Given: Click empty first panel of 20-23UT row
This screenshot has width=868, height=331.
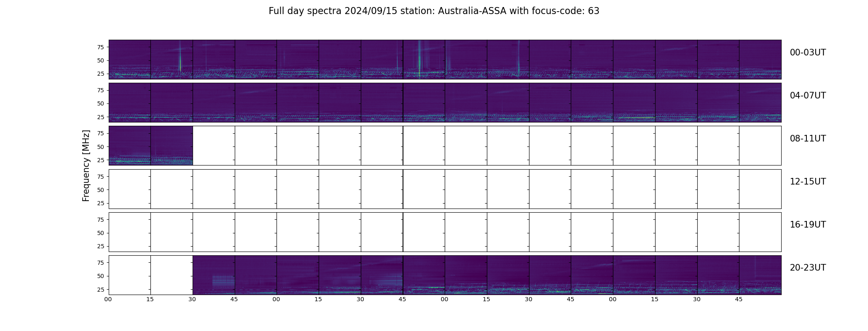Looking at the screenshot, I should [x=130, y=275].
